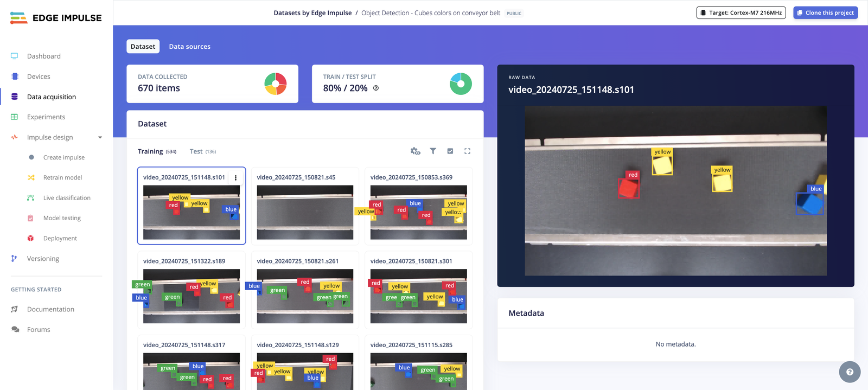Image resolution: width=868 pixels, height=390 pixels.
Task: Open Dashboard in the sidebar
Action: 44,56
